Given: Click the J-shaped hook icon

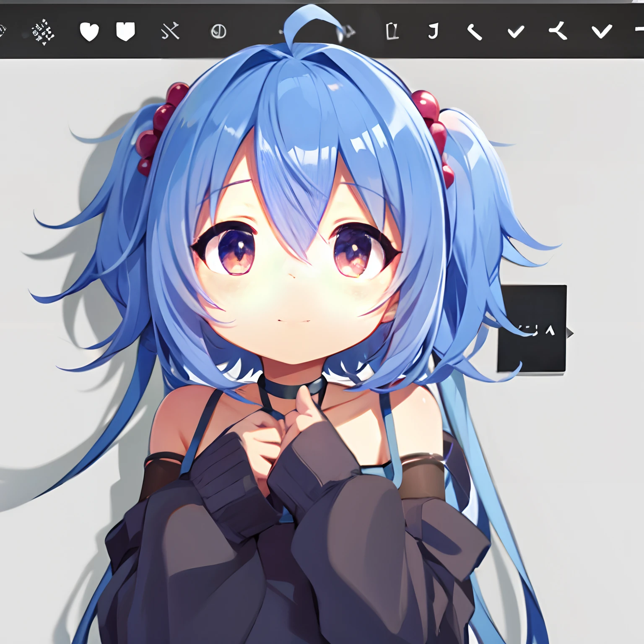Looking at the screenshot, I should coord(434,31).
